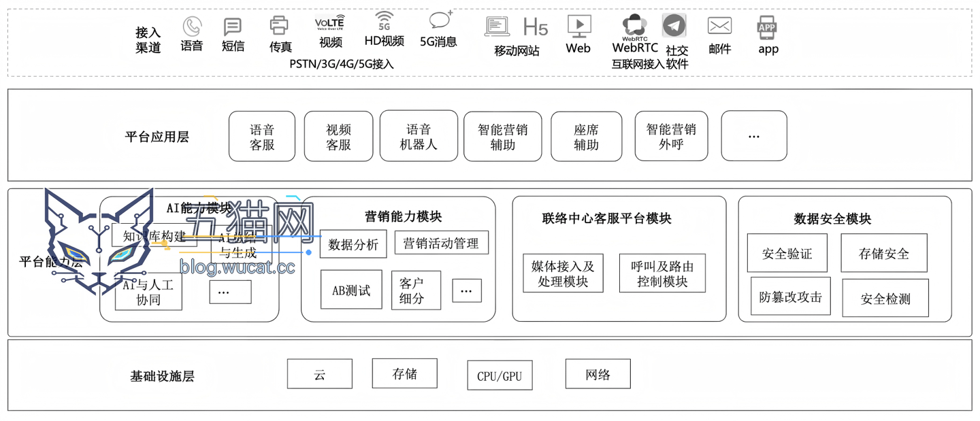
Task: Click the ellipsis box in 营销能力模块
Action: tap(467, 290)
